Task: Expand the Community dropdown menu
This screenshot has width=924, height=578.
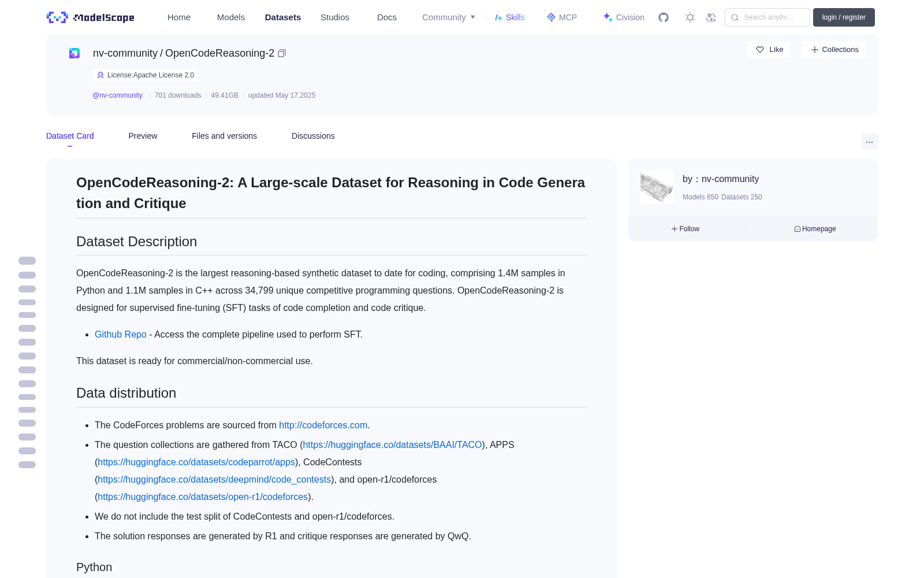Action: point(449,17)
